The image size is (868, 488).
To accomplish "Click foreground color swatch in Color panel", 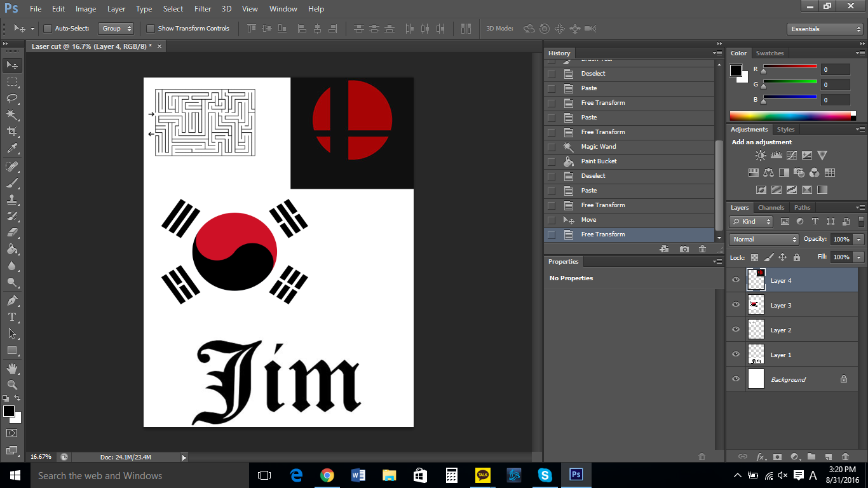I will [736, 70].
